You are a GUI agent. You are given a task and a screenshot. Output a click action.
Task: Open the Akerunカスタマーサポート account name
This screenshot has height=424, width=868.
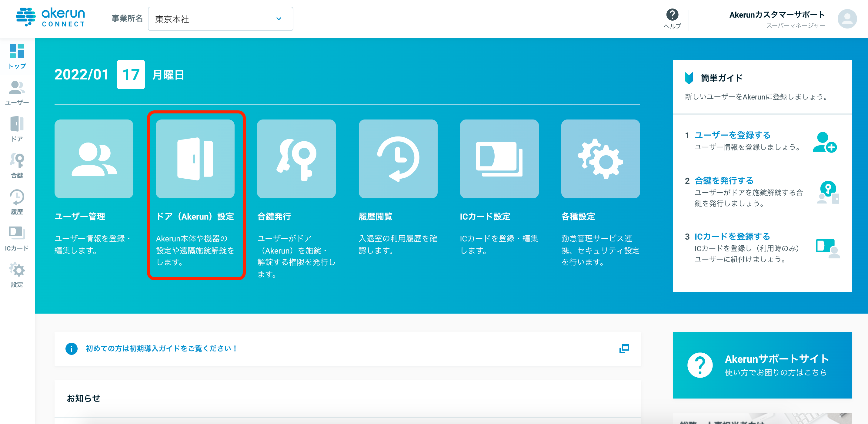[x=777, y=15]
